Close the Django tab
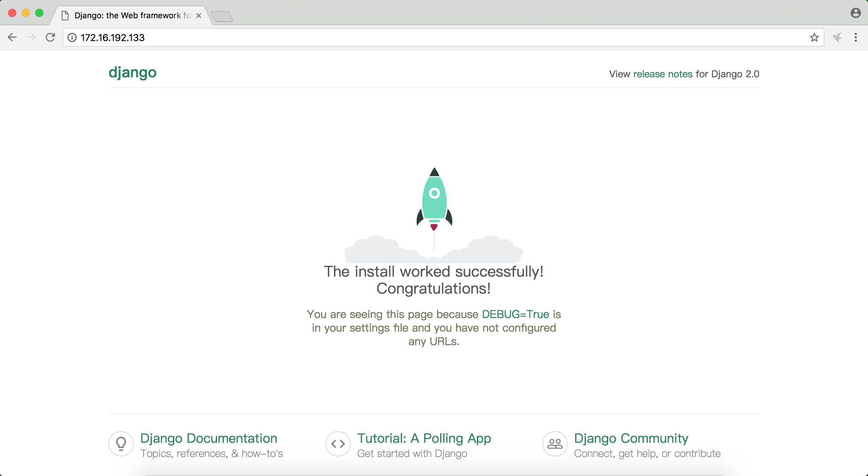Screen dimensions: 868x476 (x=199, y=16)
